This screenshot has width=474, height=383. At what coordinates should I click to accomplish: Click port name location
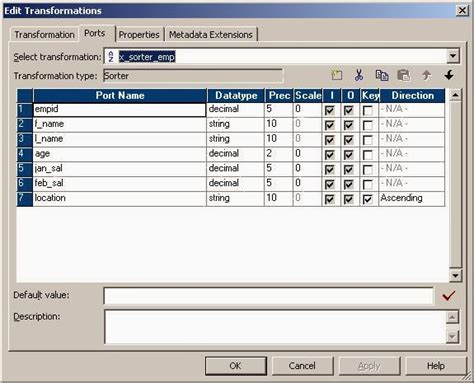pyautogui.click(x=120, y=199)
